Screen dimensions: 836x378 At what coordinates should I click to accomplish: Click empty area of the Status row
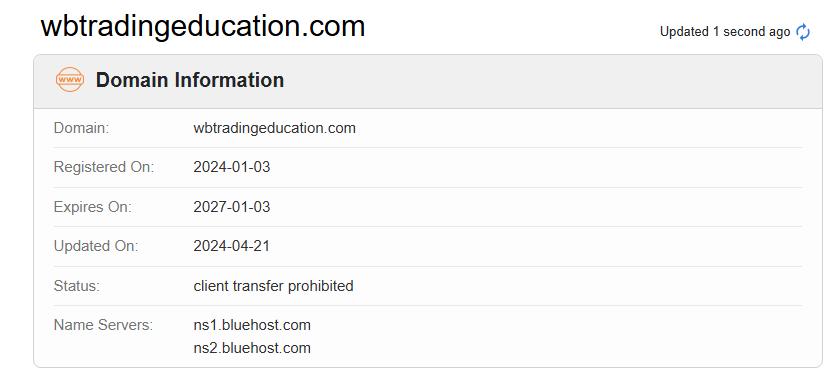576,286
